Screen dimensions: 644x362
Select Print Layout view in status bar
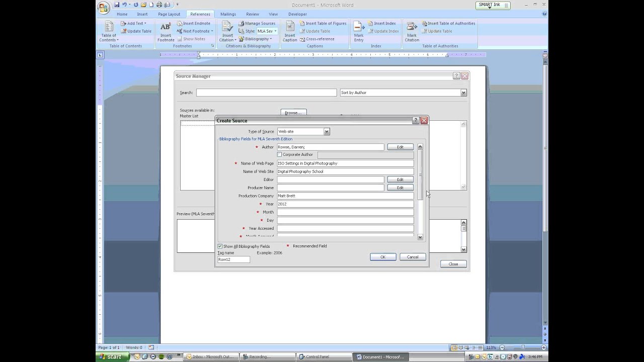[454, 347]
